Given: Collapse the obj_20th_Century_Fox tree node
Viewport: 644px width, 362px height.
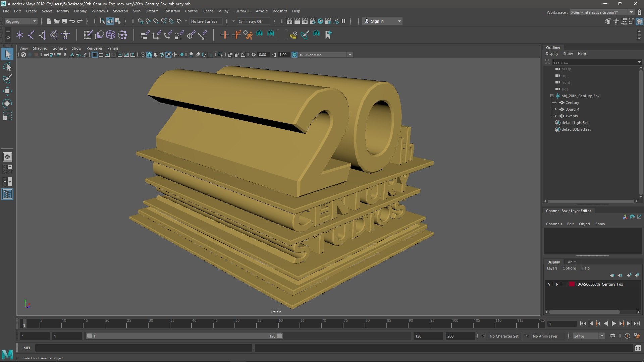Looking at the screenshot, I should [x=552, y=96].
